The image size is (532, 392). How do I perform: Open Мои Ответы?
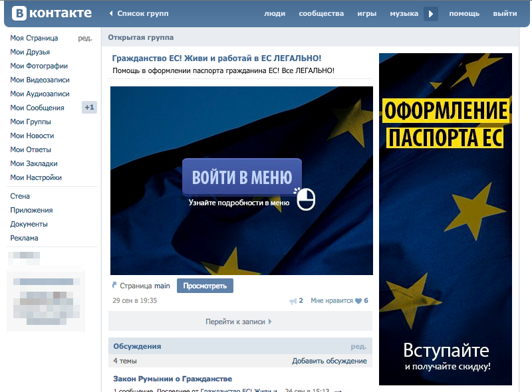pos(31,149)
